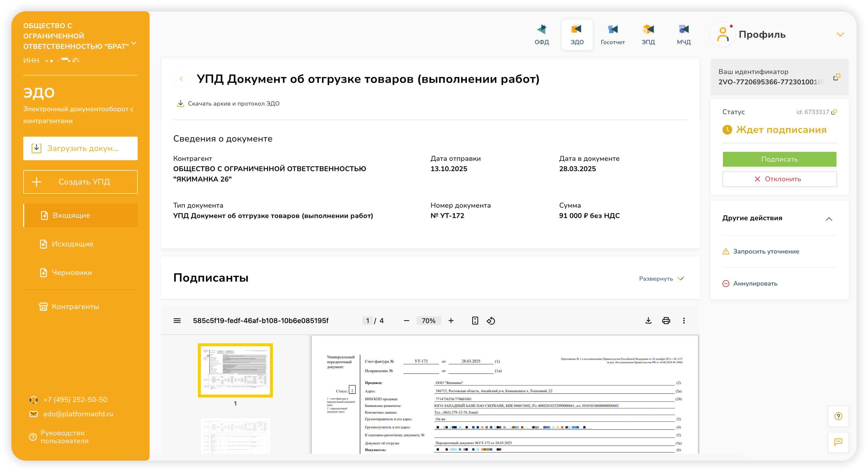
Task: Open the Исходящие folder
Action: tap(72, 244)
